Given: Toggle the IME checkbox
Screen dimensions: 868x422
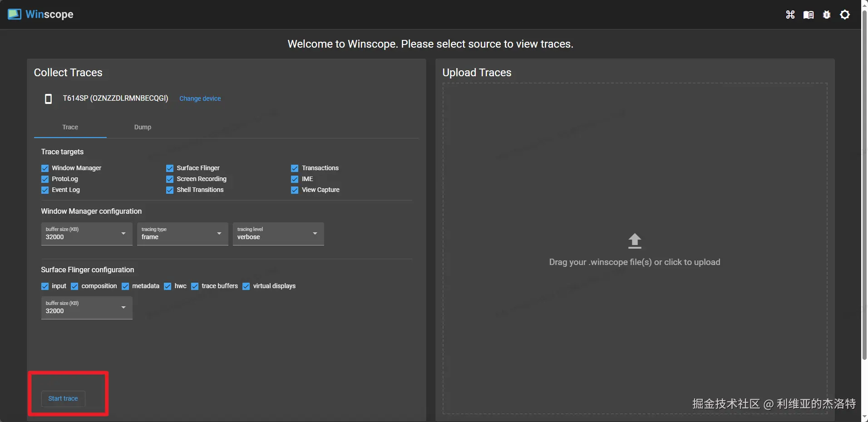Looking at the screenshot, I should 295,179.
